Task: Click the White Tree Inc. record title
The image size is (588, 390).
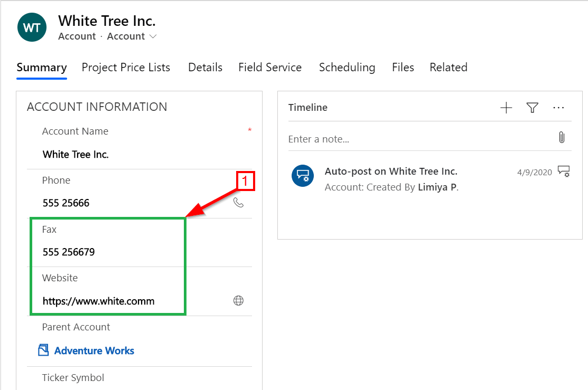Action: [x=107, y=21]
